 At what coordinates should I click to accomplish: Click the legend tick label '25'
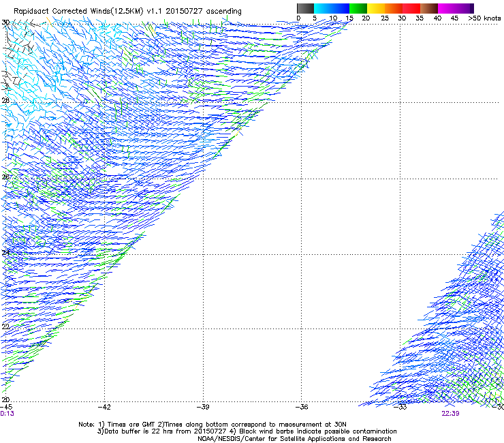click(x=385, y=18)
